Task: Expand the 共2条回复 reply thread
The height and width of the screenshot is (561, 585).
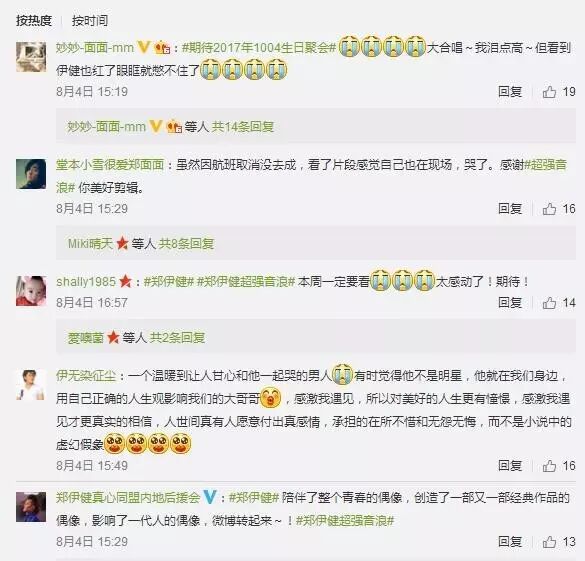Action: click(x=177, y=338)
